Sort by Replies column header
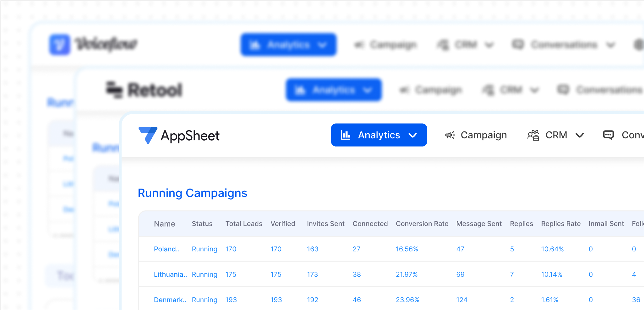Screen dimensions: 644x310 click(x=521, y=224)
